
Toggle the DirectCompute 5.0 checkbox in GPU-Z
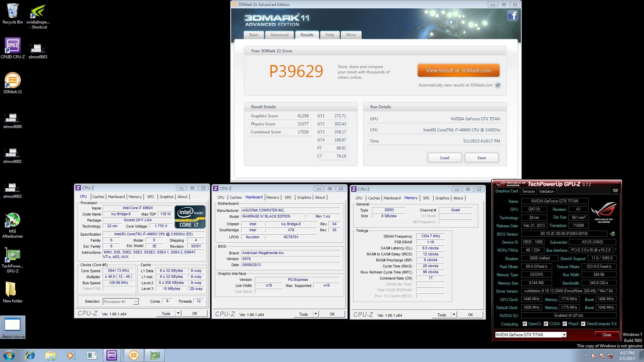[583, 324]
